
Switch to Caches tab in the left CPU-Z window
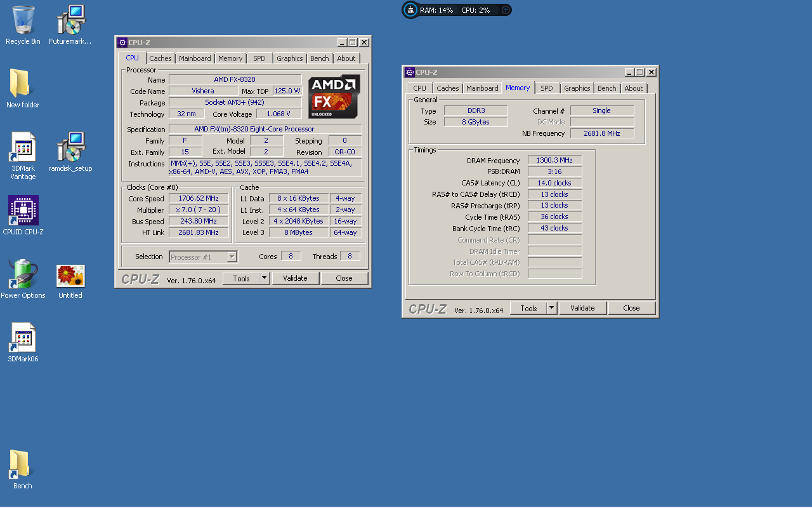point(160,58)
